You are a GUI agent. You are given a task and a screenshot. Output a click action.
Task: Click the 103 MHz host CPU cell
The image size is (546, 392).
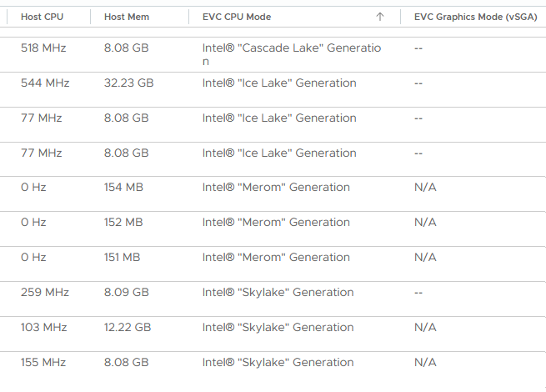pos(43,328)
